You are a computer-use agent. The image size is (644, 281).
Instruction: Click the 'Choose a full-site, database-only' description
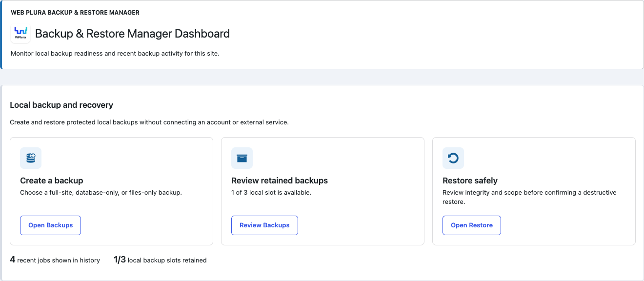pos(101,192)
